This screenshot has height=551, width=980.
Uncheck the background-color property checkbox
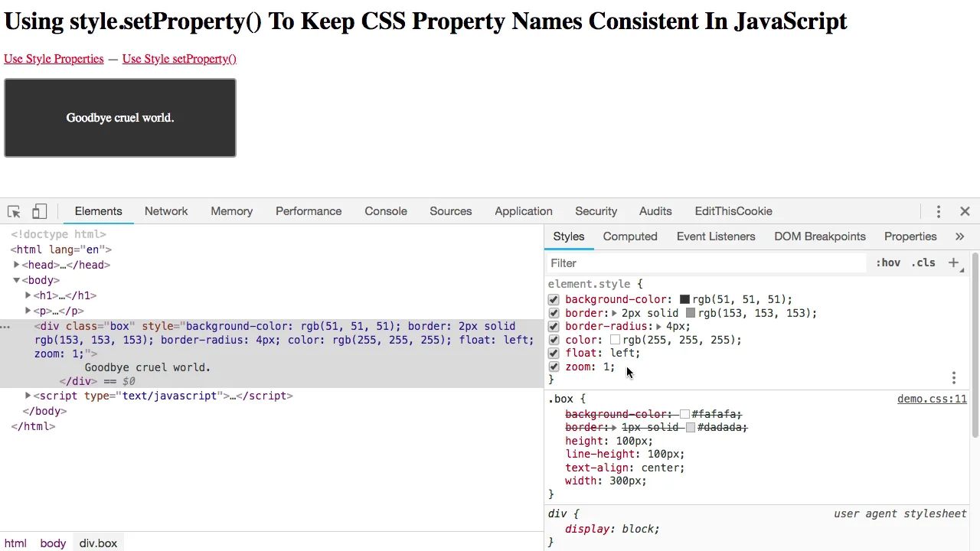[554, 299]
